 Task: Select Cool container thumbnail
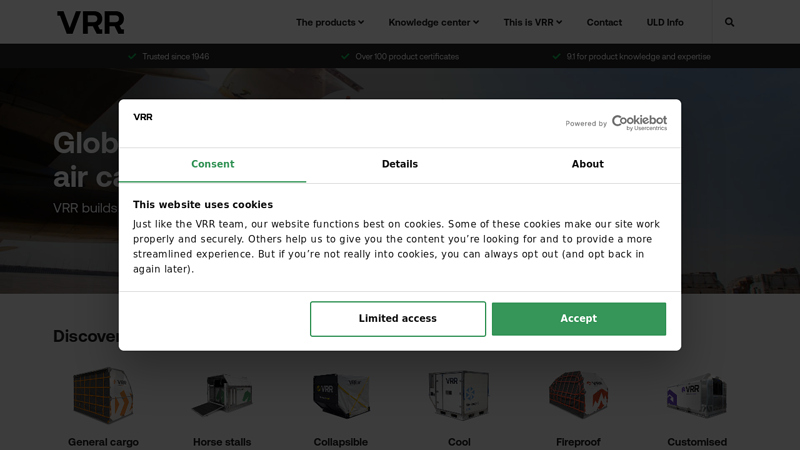tap(459, 395)
